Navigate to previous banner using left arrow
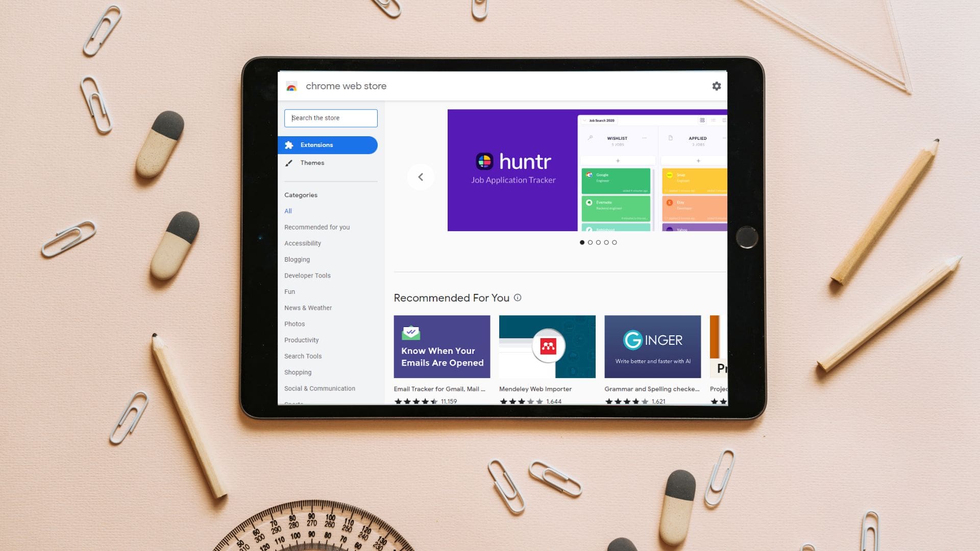 (x=420, y=177)
